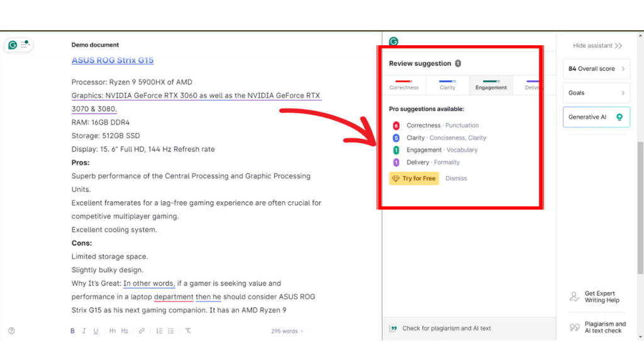The image size is (644, 362).
Task: Expand the 295 words count dropdown
Action: pos(287,331)
